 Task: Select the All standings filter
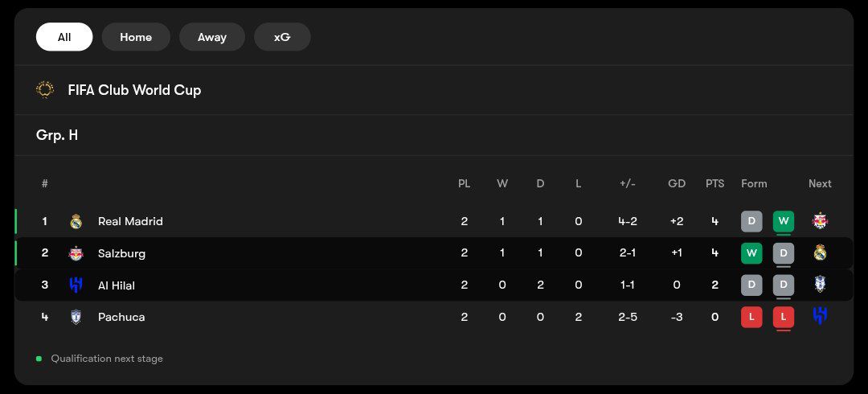64,37
